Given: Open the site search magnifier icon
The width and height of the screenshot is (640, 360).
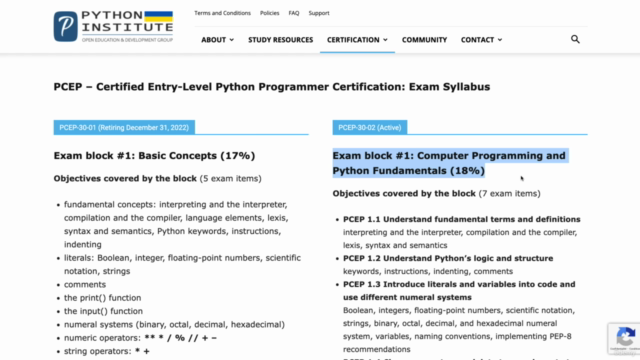Looking at the screenshot, I should pyautogui.click(x=575, y=39).
